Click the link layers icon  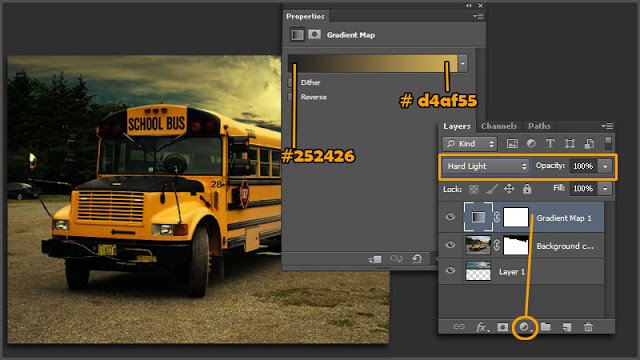pos(459,327)
